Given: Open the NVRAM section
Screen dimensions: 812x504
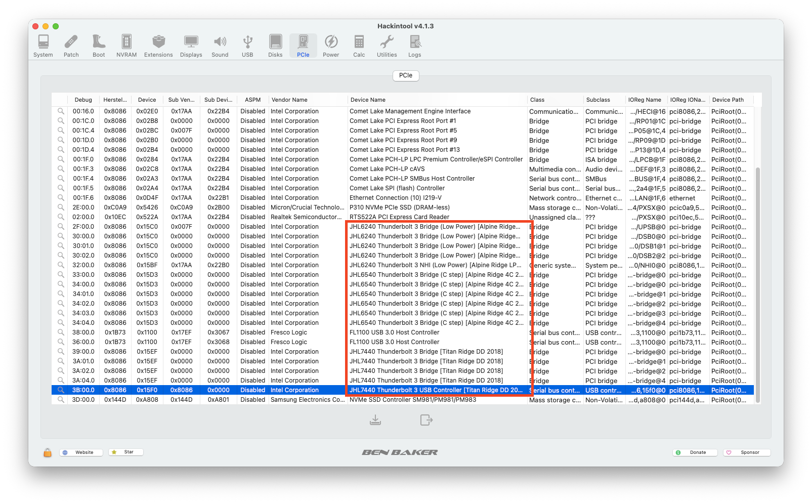Looking at the screenshot, I should pos(126,46).
